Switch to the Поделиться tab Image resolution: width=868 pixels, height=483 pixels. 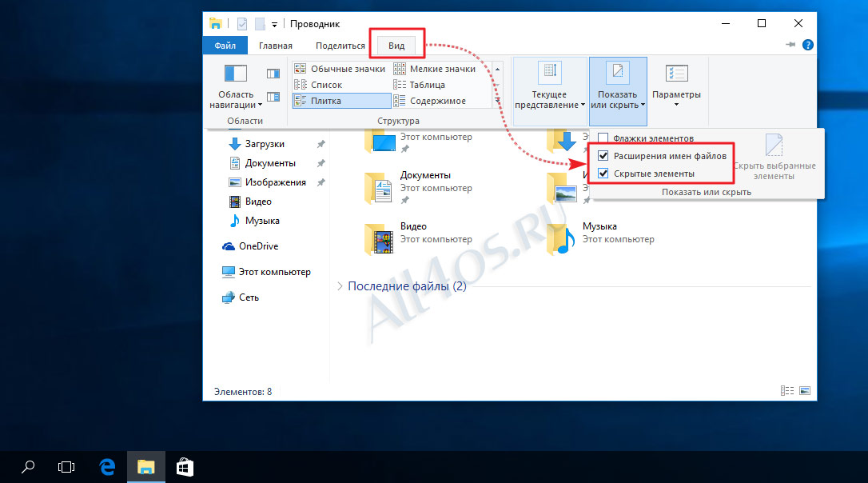340,46
